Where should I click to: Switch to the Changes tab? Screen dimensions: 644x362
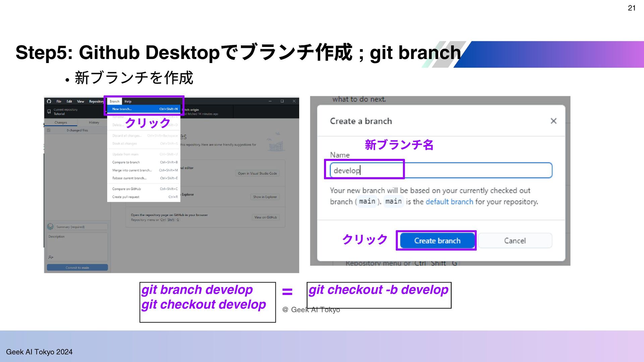tap(61, 123)
